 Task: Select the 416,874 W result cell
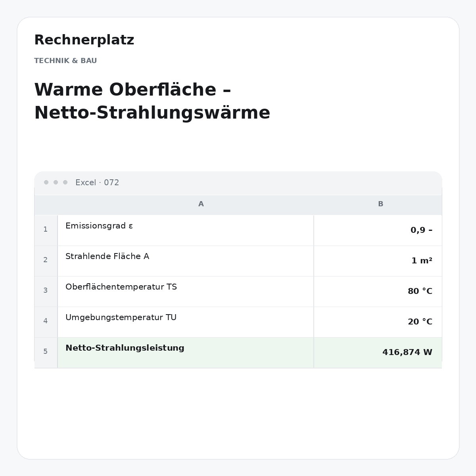tap(378, 353)
